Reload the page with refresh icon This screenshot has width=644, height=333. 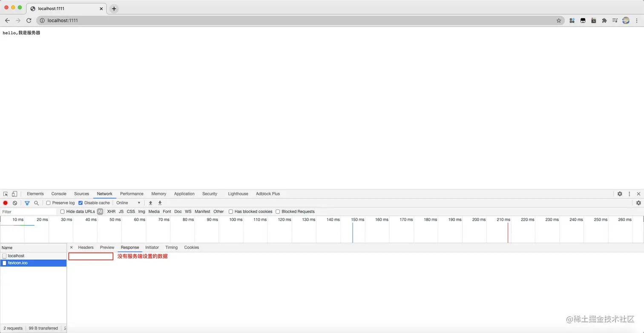pos(29,20)
